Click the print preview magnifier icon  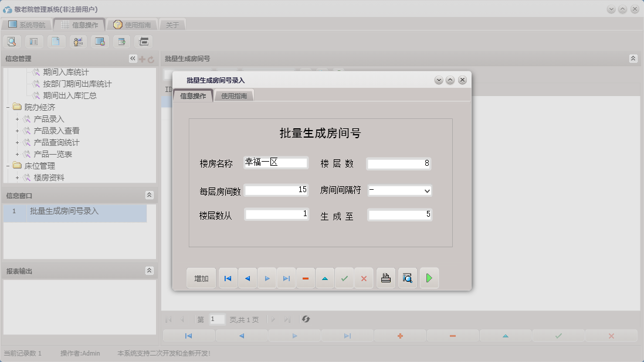pyautogui.click(x=408, y=278)
